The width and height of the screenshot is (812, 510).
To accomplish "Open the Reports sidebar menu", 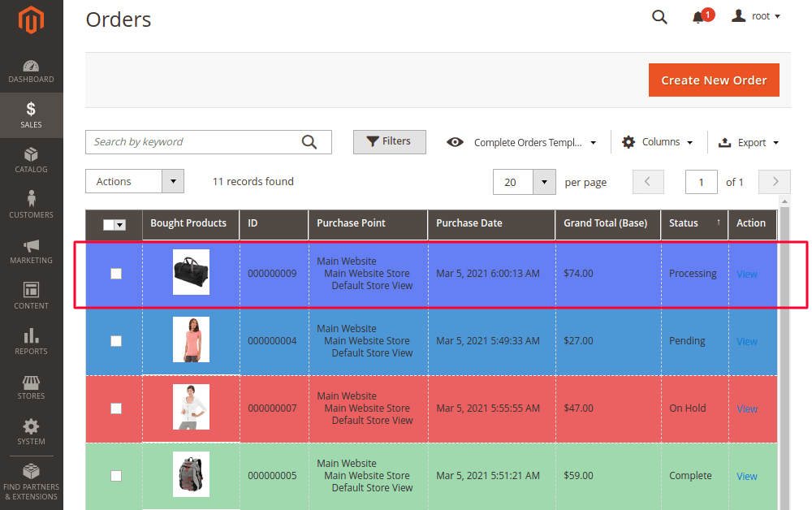I will coord(31,342).
